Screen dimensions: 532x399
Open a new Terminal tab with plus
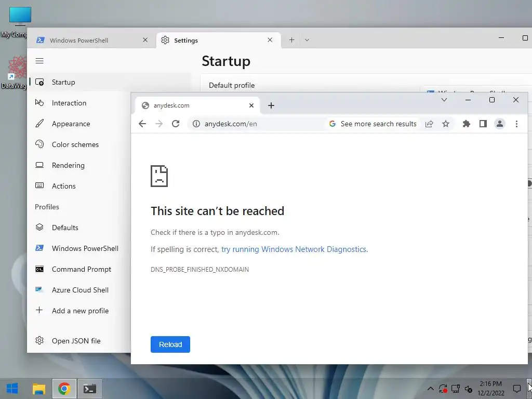291,40
